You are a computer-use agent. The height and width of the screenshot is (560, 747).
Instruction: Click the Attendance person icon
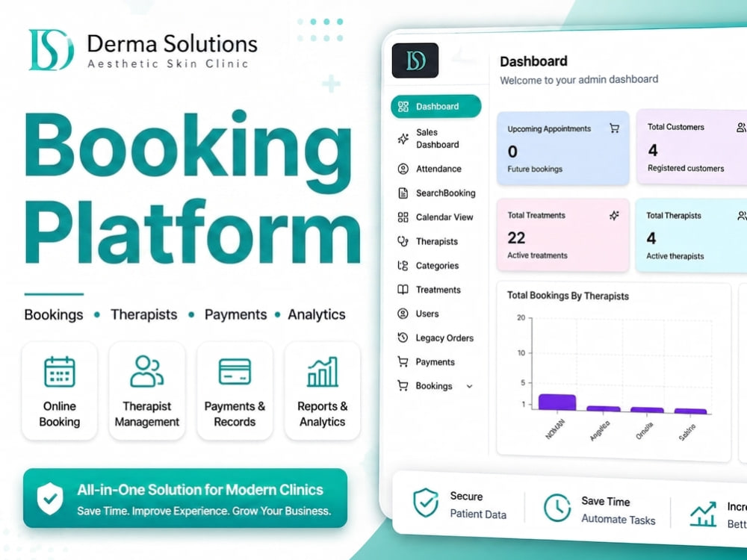[x=403, y=169]
